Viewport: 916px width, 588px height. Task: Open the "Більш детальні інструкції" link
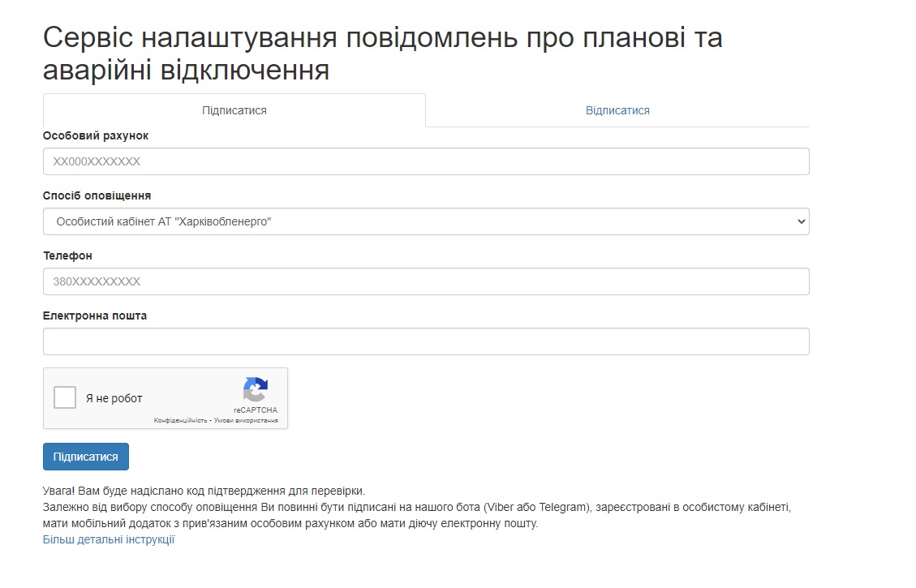click(x=109, y=540)
